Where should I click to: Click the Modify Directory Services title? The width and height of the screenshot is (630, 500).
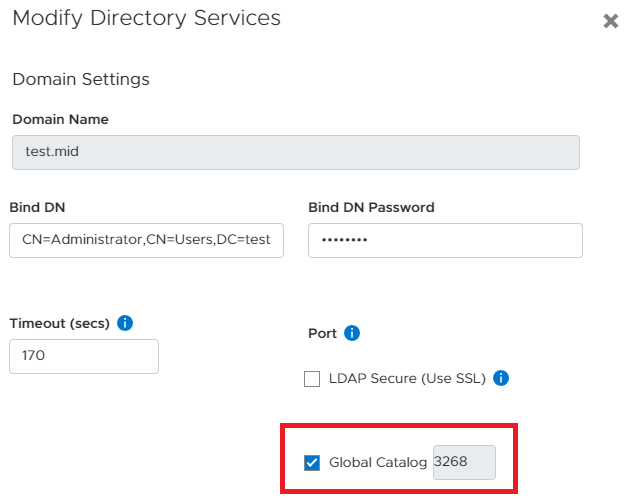pyautogui.click(x=146, y=18)
